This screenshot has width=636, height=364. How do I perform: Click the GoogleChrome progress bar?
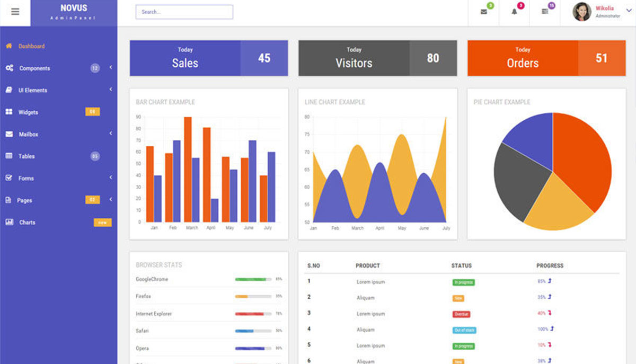pyautogui.click(x=253, y=279)
